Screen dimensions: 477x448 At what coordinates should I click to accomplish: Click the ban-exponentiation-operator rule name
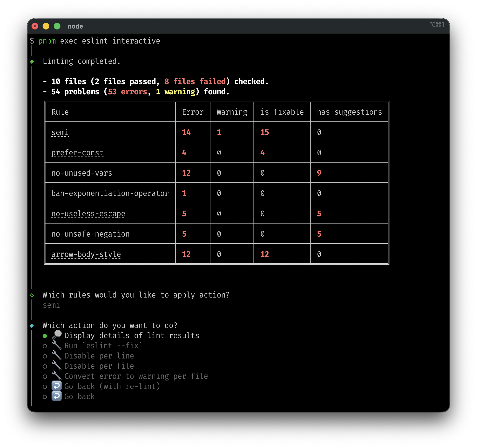click(x=110, y=193)
